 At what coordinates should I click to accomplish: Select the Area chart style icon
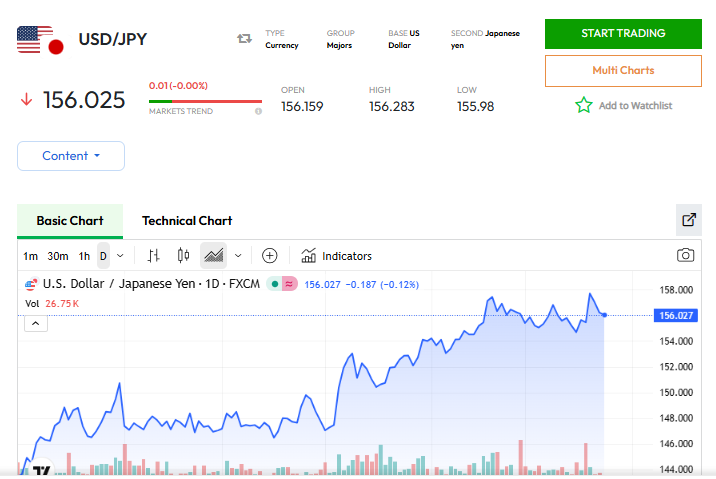pos(213,255)
